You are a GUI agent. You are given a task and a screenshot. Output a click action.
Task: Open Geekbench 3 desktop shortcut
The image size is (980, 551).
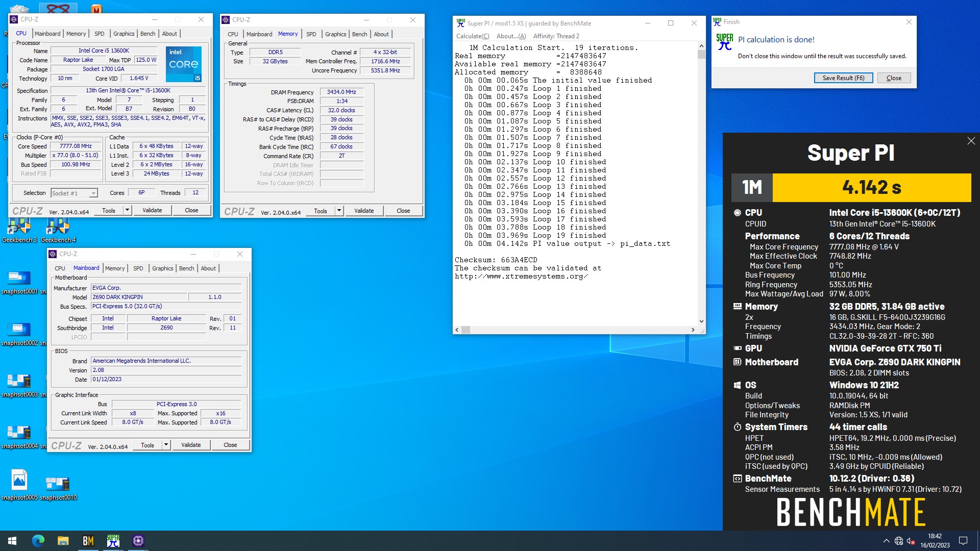coord(19,230)
